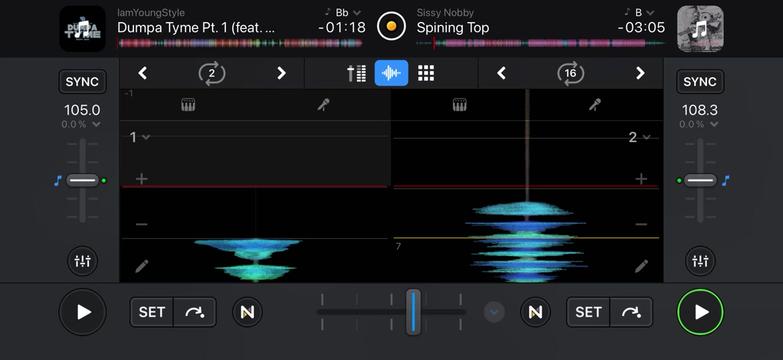The image size is (783, 360).
Task: Play the right deck track
Action: 700,312
